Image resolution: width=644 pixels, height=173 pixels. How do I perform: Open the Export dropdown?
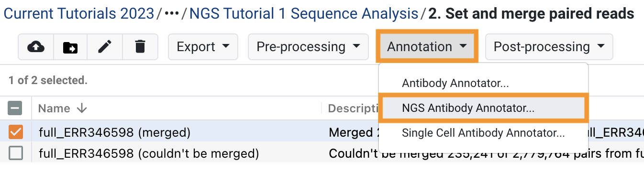pyautogui.click(x=203, y=46)
